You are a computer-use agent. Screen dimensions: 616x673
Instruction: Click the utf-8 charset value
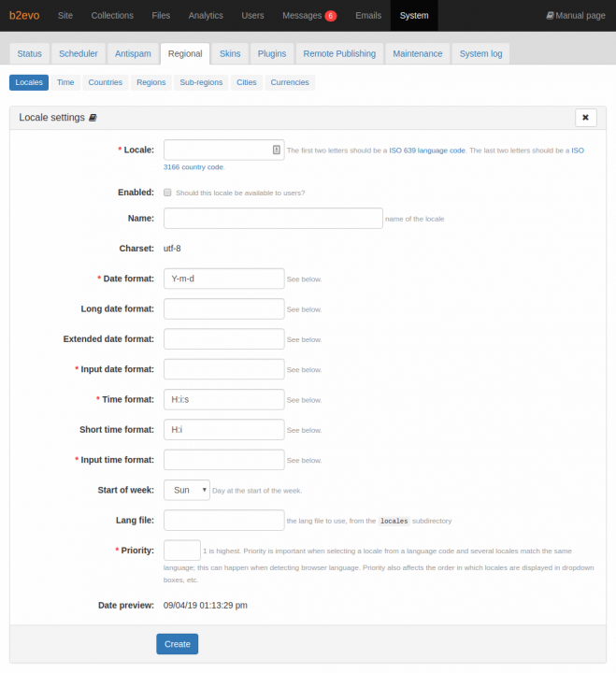coord(172,249)
